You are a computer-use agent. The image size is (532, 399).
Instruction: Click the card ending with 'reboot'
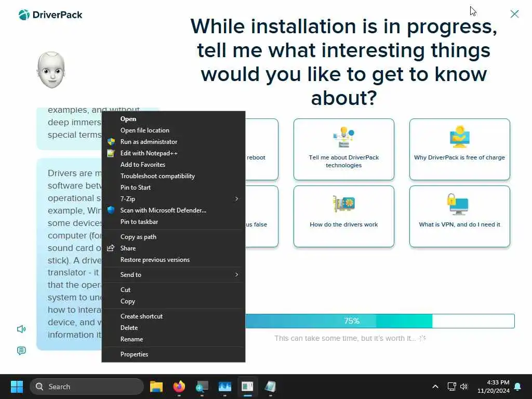tap(262, 149)
